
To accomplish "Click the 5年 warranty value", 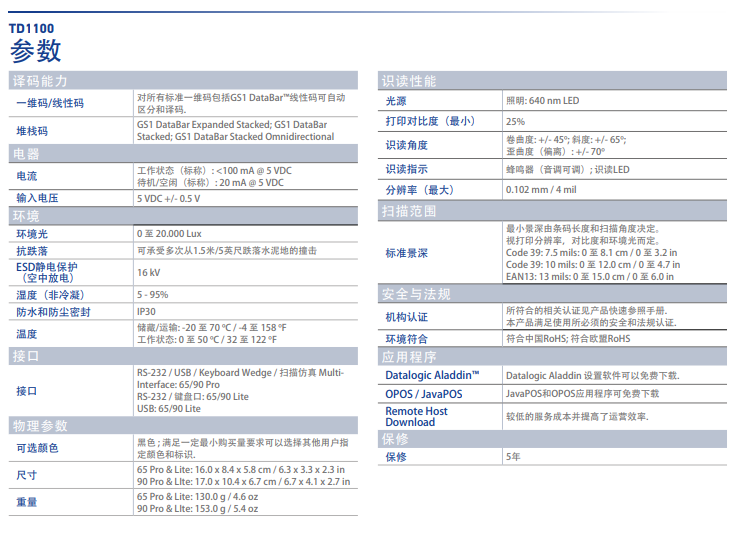I will click(514, 457).
